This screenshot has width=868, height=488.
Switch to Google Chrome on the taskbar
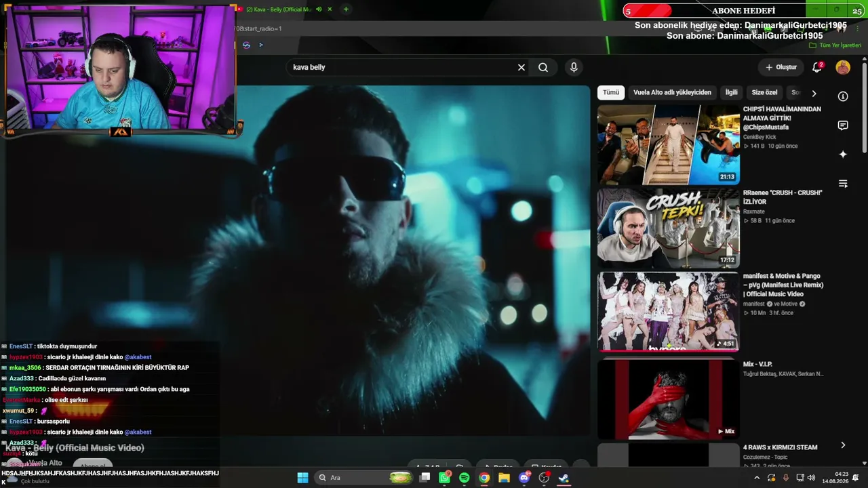(x=484, y=478)
